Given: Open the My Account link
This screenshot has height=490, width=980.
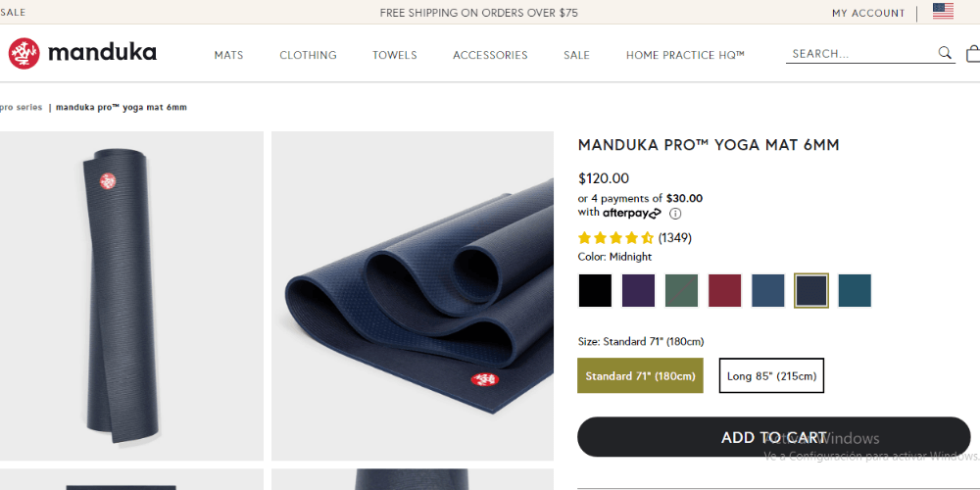Looking at the screenshot, I should pyautogui.click(x=868, y=13).
